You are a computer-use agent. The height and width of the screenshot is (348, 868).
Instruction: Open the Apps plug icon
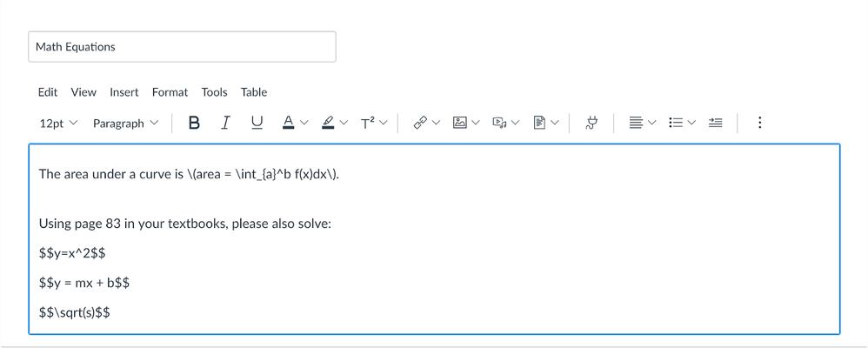click(x=591, y=123)
